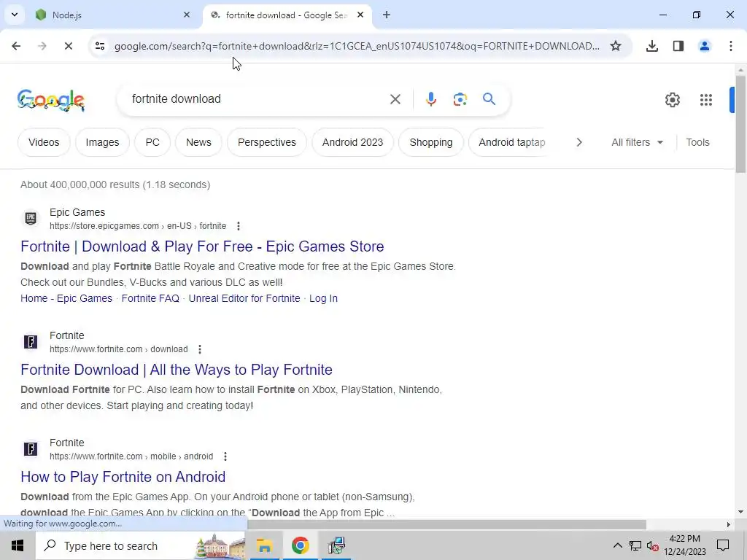Open the Fortnite FAQ sitelink
747x560 pixels.
click(x=150, y=298)
